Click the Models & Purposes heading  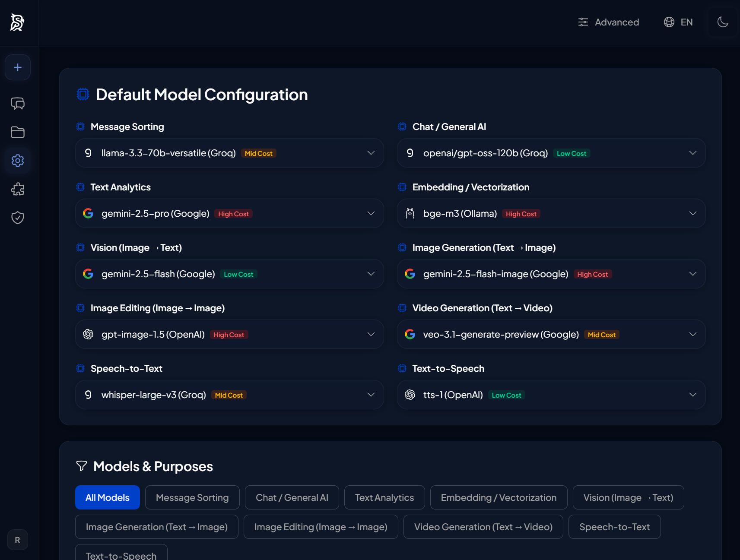coord(153,466)
